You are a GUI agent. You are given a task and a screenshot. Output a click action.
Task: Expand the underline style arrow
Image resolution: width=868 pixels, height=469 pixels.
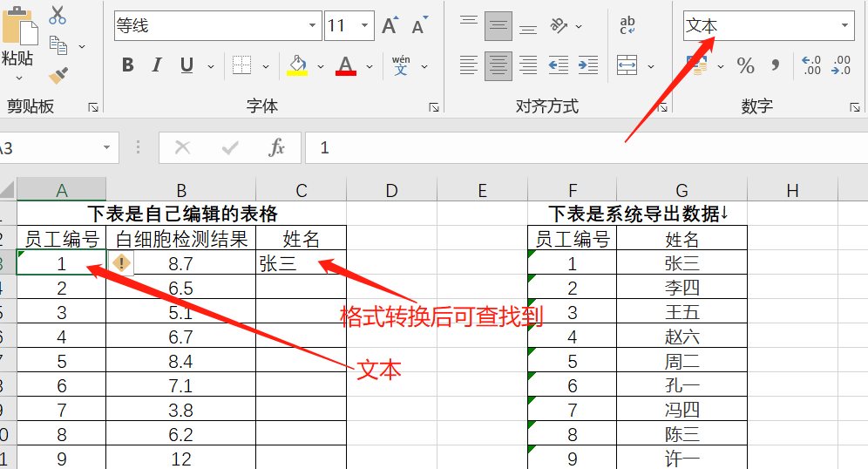tap(211, 66)
